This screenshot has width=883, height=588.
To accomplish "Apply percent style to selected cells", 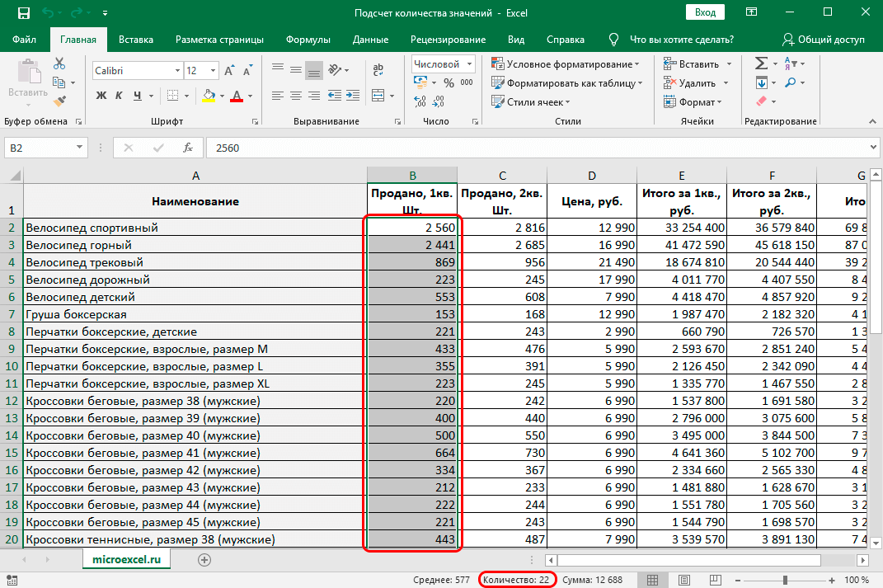I will pyautogui.click(x=449, y=82).
